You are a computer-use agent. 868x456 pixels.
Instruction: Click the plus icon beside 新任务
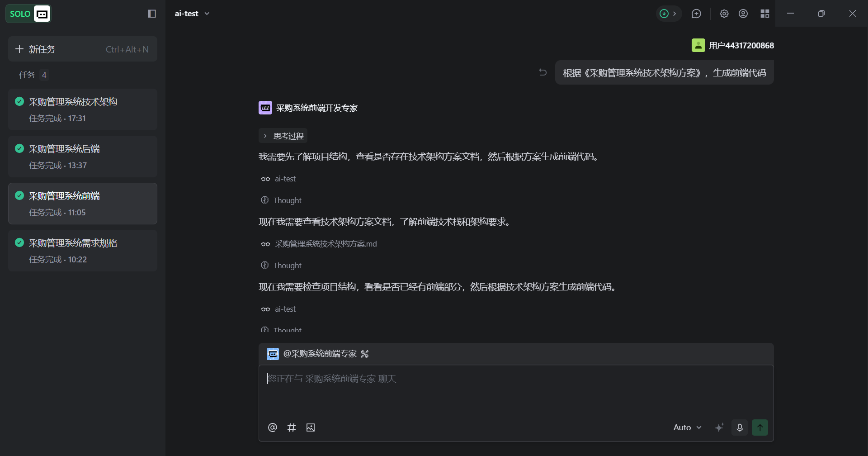click(19, 49)
